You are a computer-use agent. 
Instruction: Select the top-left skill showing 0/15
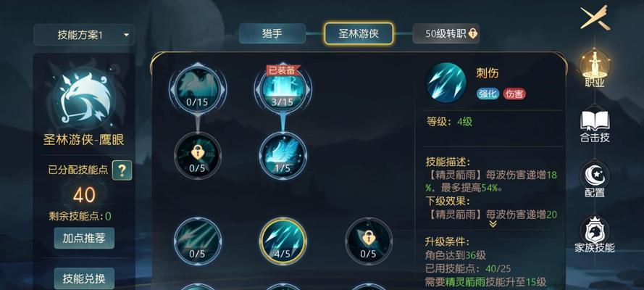[198, 87]
